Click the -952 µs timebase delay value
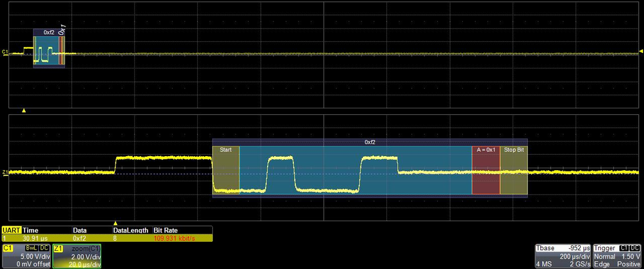644x269 pixels. pyautogui.click(x=579, y=248)
